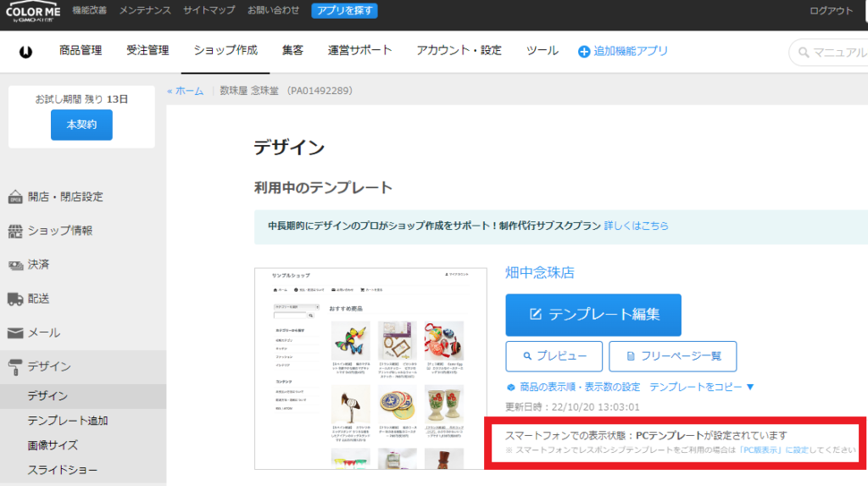
Task: Click the デザイン paint roller icon
Action: pyautogui.click(x=15, y=366)
